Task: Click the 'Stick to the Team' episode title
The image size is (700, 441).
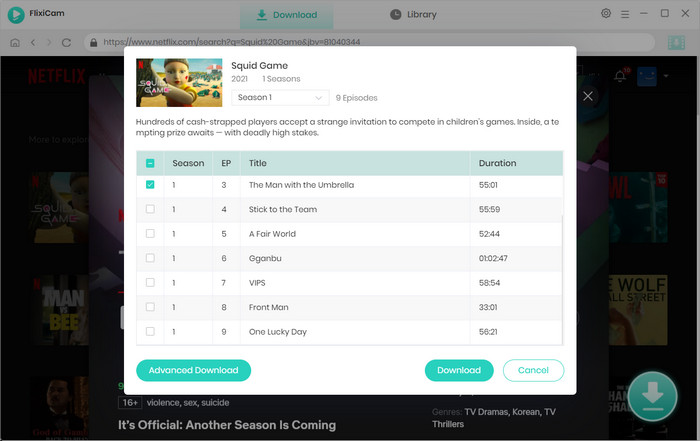Action: click(x=283, y=209)
